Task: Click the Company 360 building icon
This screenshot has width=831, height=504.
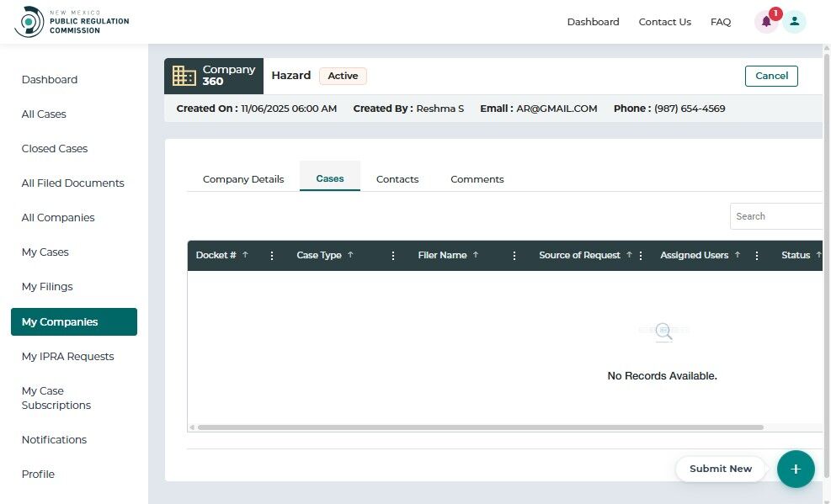Action: (x=184, y=76)
